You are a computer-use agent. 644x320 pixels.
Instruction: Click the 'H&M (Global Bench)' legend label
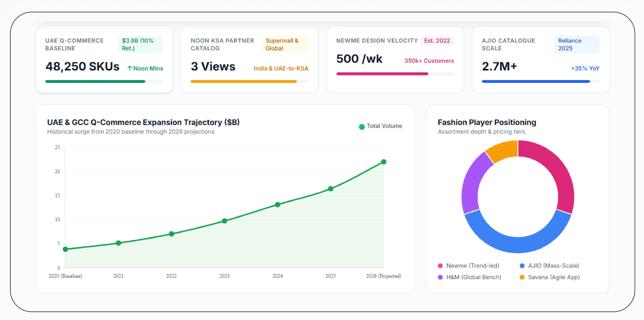[x=474, y=277]
